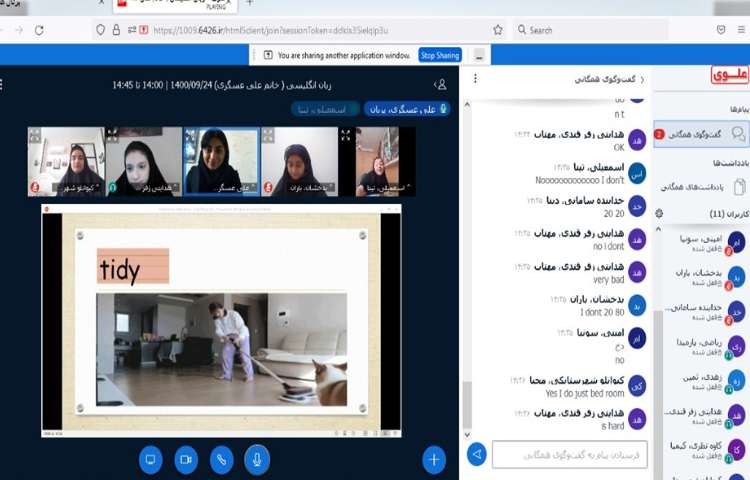Toggle user list icon in meeting header
This screenshot has width=750, height=480.
(x=440, y=85)
